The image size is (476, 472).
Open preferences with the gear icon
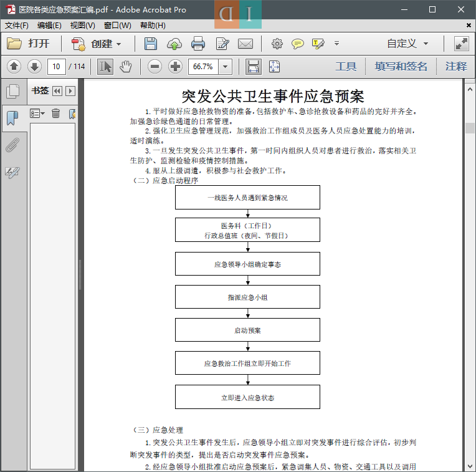(x=277, y=44)
